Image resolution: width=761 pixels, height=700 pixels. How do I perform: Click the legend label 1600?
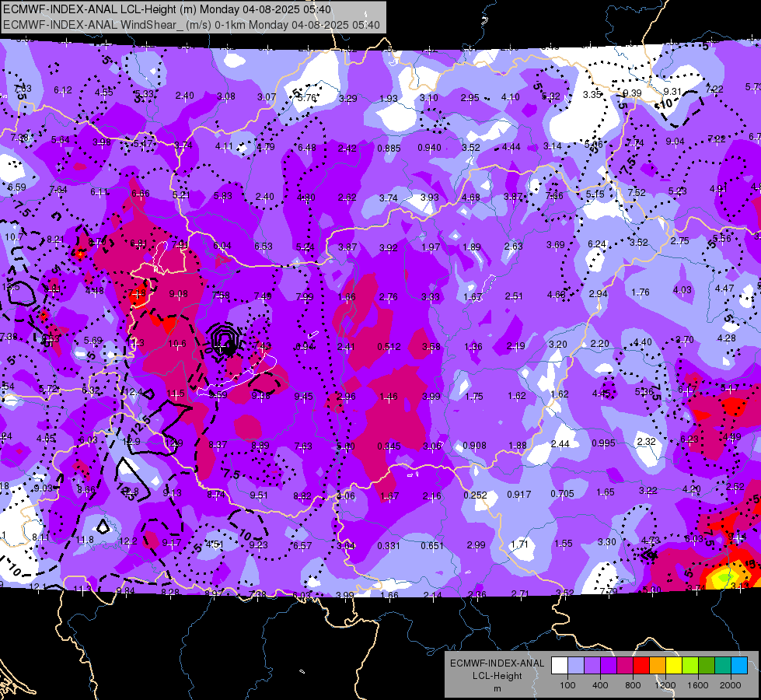point(697,685)
